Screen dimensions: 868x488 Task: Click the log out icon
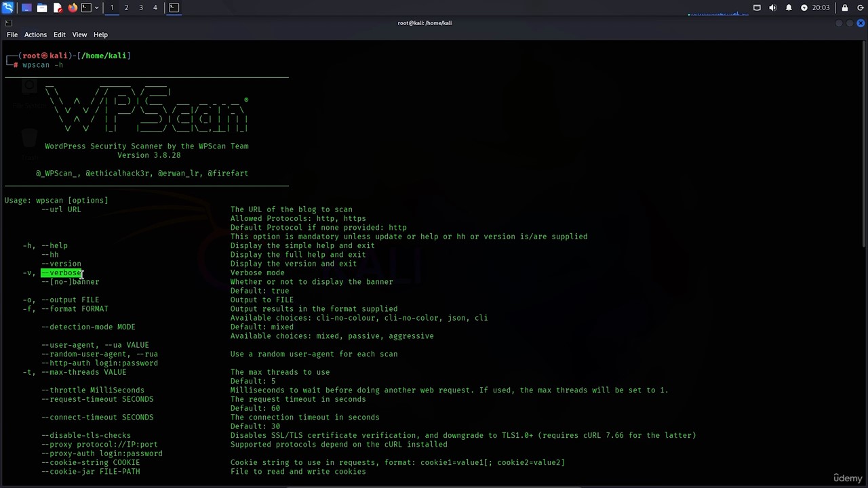click(x=860, y=7)
